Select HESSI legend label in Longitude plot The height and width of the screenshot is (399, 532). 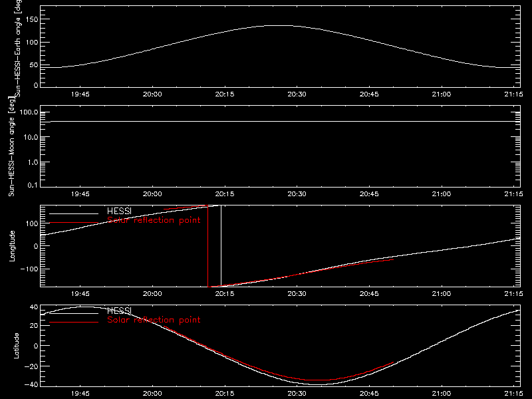pyautogui.click(x=119, y=211)
